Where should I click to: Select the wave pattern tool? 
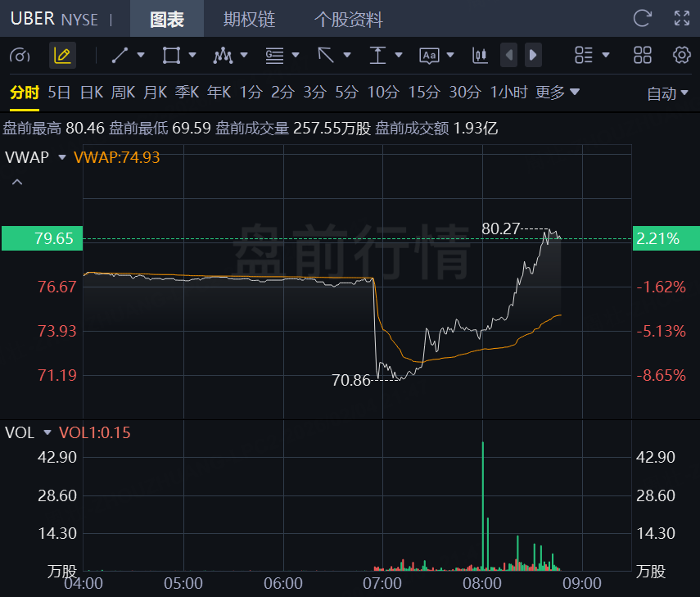[x=223, y=56]
